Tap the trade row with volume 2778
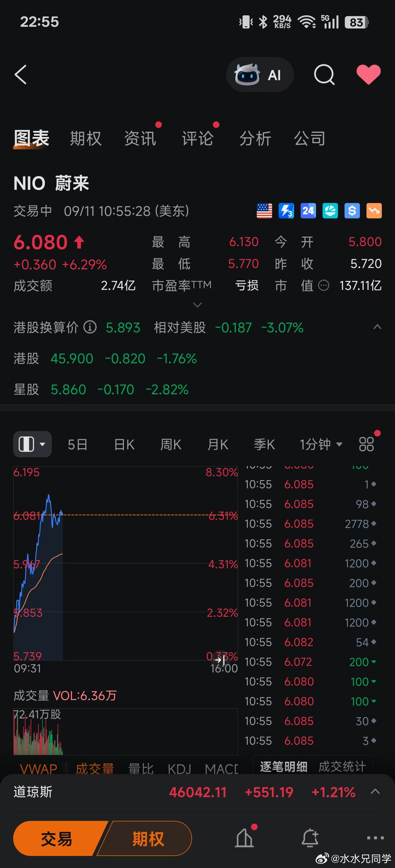 tap(310, 524)
